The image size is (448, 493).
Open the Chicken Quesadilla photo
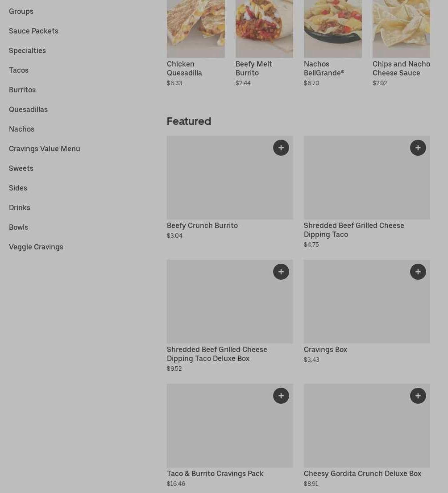click(196, 29)
